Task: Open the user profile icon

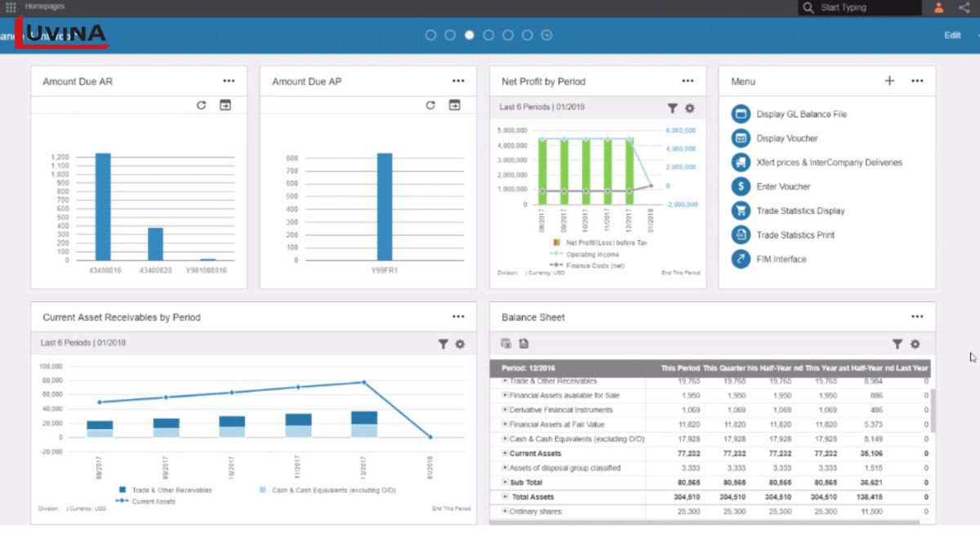Action: [x=938, y=7]
